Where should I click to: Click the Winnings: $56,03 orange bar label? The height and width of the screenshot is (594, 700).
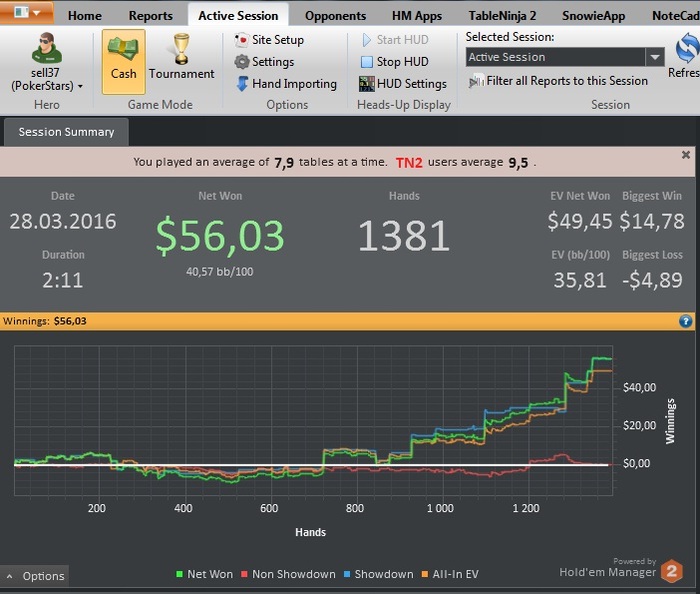45,321
